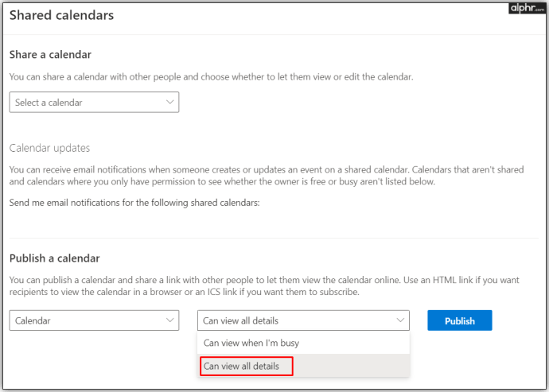Collapse the "Can view all details" permission combo box
Viewport: 549px width, 392px height.
point(303,320)
